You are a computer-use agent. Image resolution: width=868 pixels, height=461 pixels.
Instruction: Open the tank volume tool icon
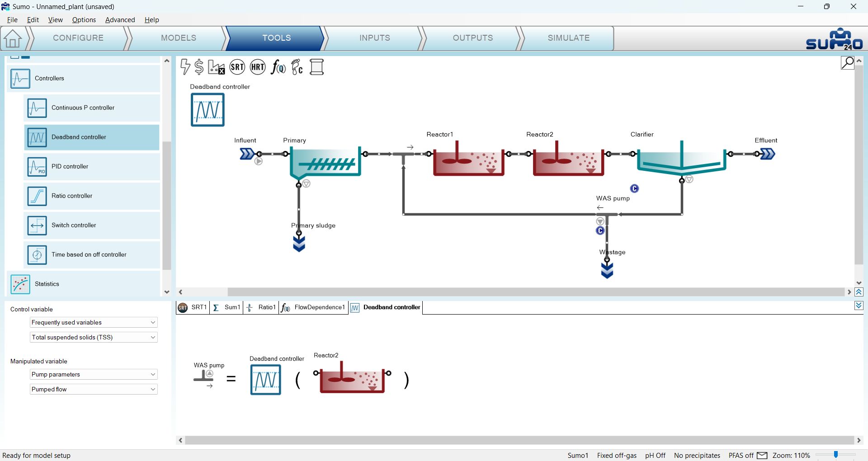pos(317,67)
